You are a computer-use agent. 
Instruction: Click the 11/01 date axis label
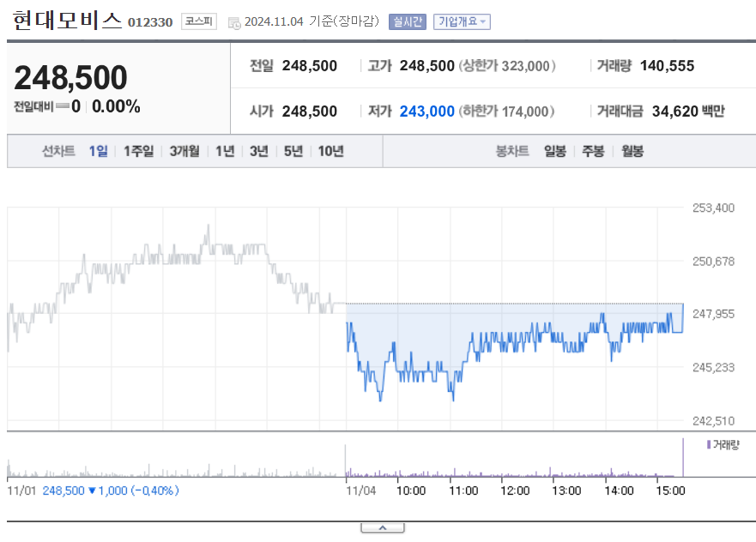point(21,491)
